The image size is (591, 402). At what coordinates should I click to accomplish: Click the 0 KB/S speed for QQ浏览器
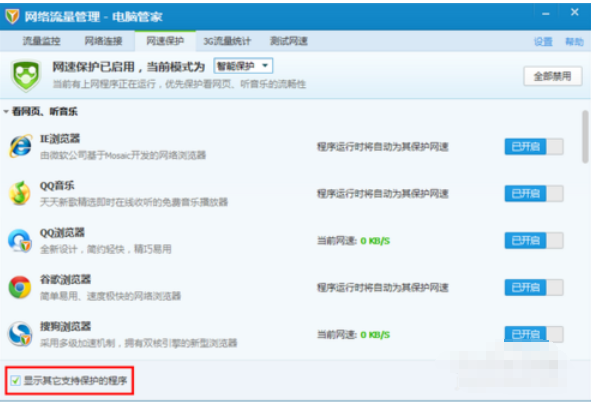(x=375, y=241)
